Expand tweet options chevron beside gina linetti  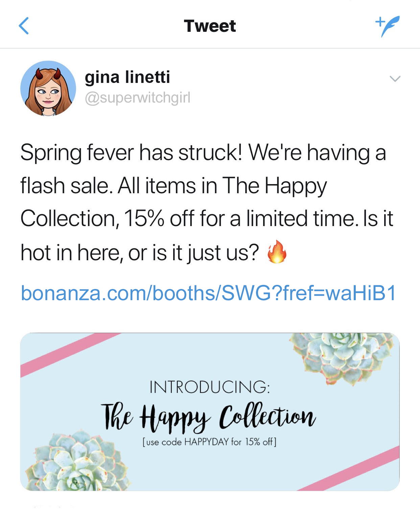[x=395, y=79]
